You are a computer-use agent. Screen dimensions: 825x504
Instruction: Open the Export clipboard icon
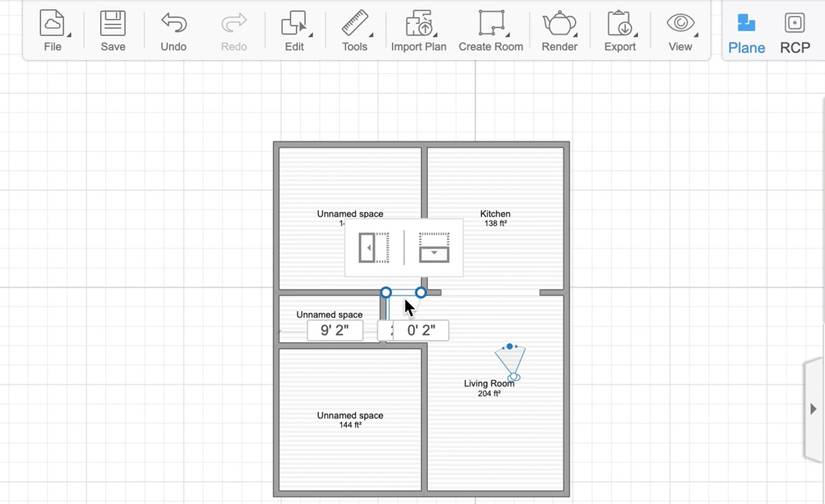click(x=620, y=24)
